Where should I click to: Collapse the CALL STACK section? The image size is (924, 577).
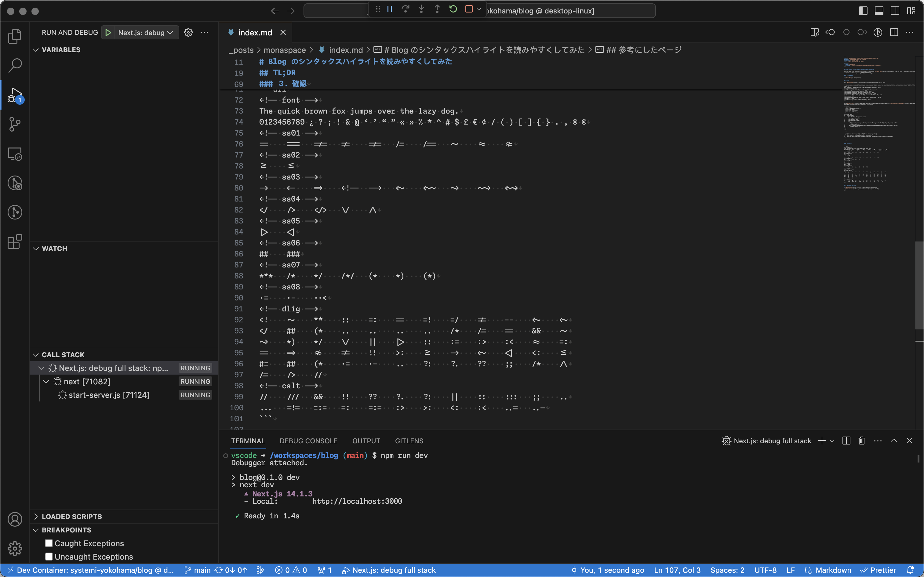coord(36,355)
